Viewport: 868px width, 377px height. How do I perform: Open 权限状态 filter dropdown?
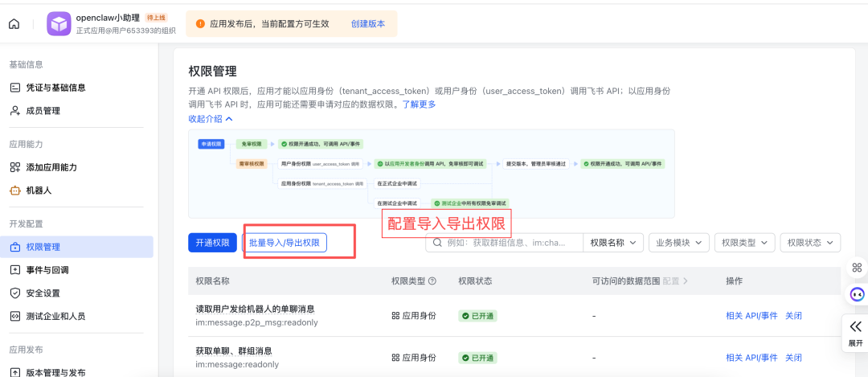point(810,243)
